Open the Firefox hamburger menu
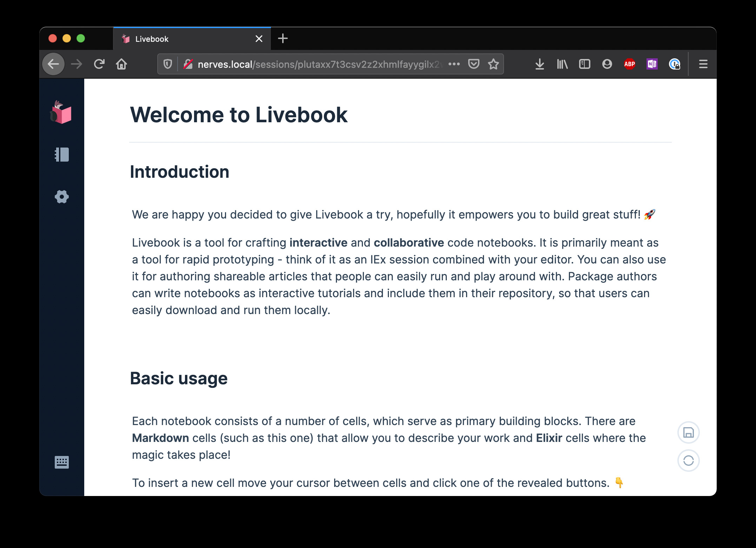Viewport: 756px width, 548px height. tap(703, 64)
